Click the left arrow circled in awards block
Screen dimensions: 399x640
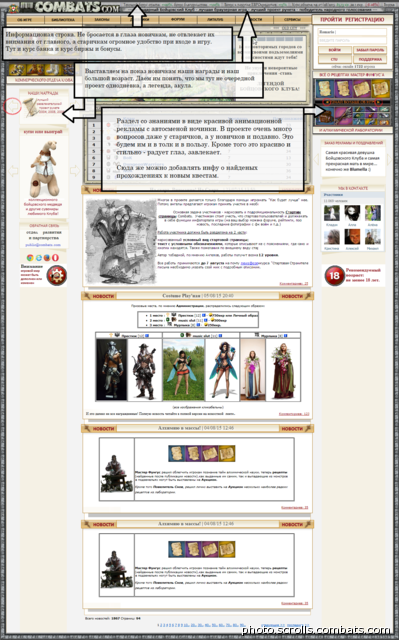(x=13, y=107)
